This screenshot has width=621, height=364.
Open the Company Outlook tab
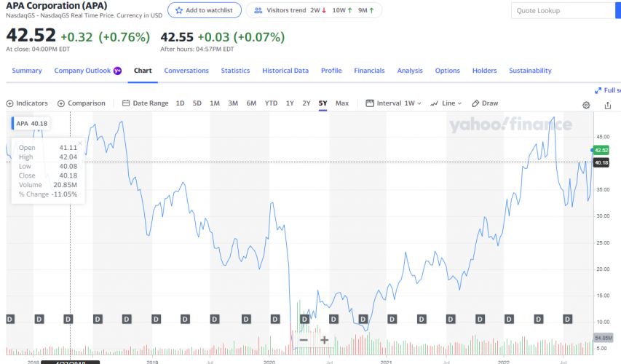coord(82,71)
